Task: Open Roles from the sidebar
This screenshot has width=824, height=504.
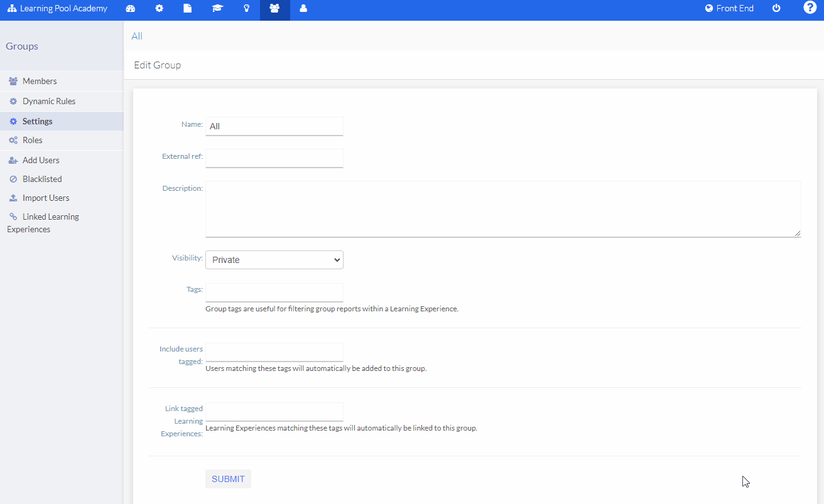Action: [x=33, y=140]
